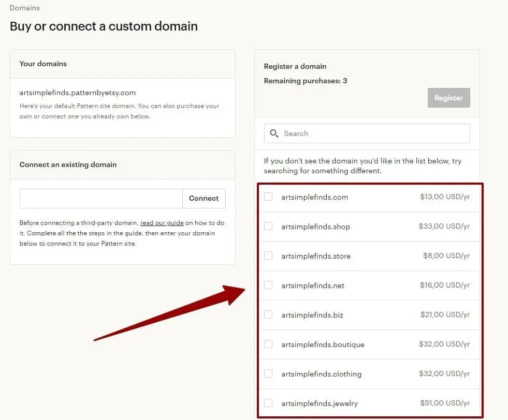Check the artsimplefinds.clothing domain checkbox
Viewport: 508px width, 420px height.
click(268, 374)
